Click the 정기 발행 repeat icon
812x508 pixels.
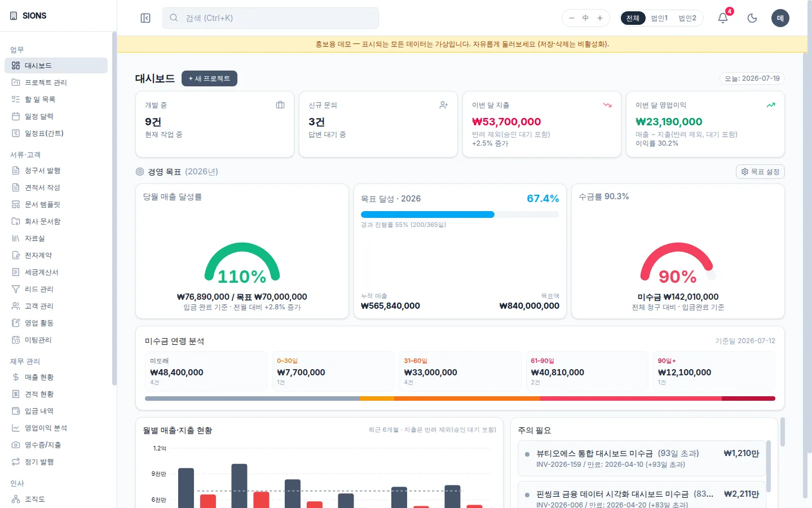pyautogui.click(x=16, y=462)
